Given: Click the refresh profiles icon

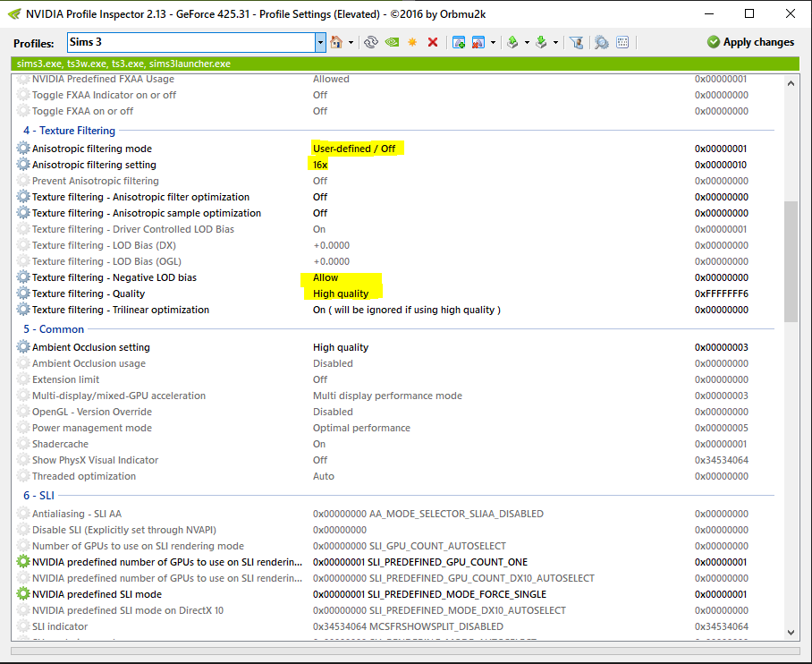Looking at the screenshot, I should pos(370,42).
